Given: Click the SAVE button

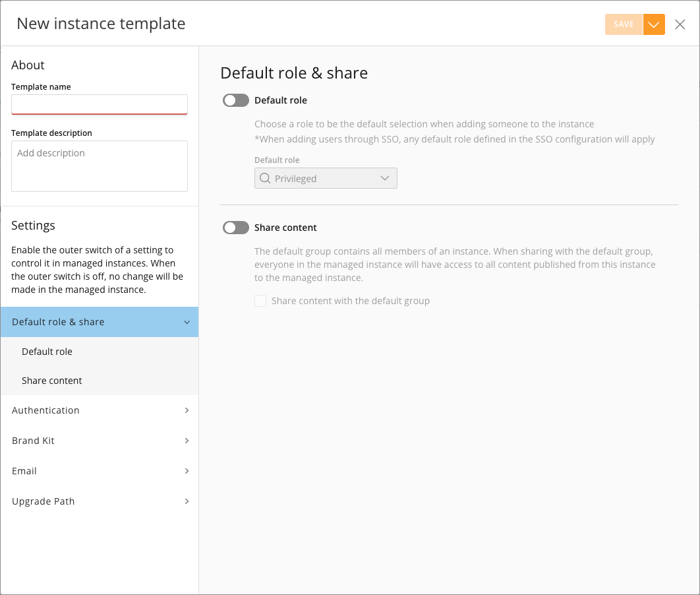Looking at the screenshot, I should [624, 24].
